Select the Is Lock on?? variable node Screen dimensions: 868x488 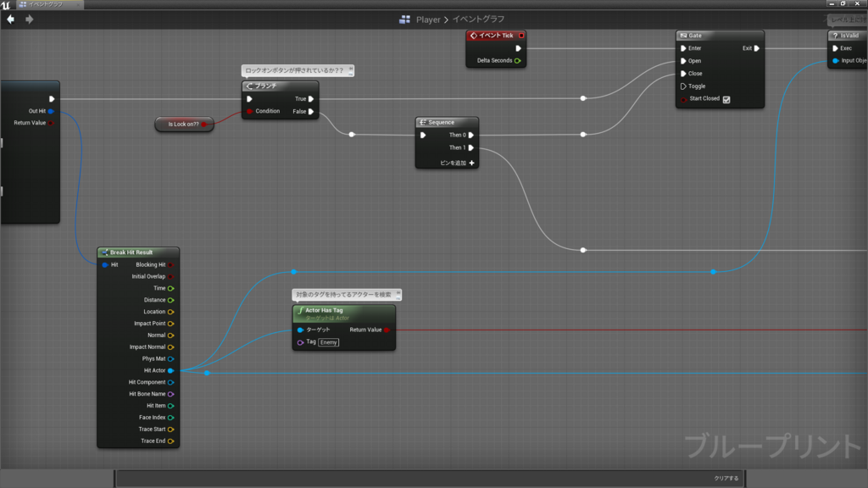[x=184, y=124]
